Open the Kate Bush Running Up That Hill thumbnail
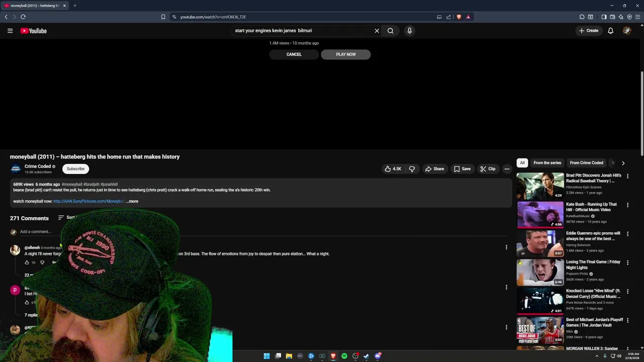Screen dimensions: 644x362 (x=540, y=215)
